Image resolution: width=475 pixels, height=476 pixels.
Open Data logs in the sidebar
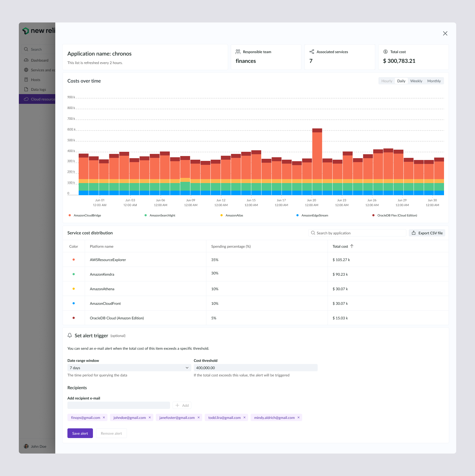(x=37, y=89)
